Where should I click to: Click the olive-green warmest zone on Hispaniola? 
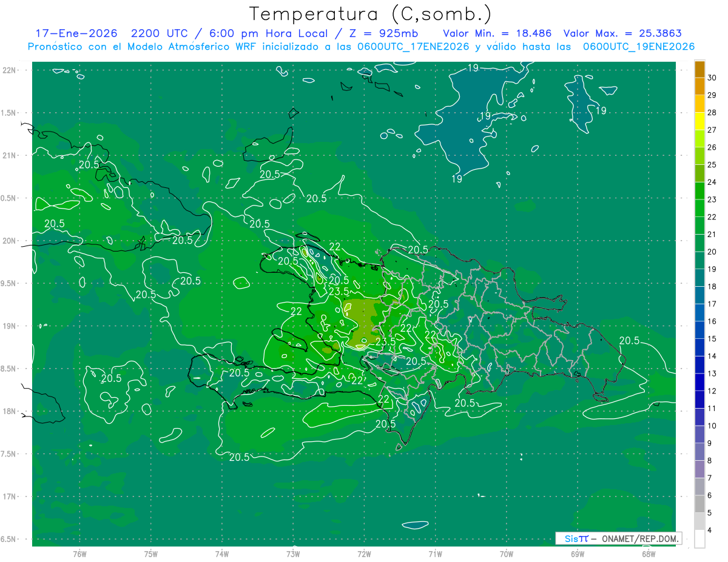click(x=363, y=321)
